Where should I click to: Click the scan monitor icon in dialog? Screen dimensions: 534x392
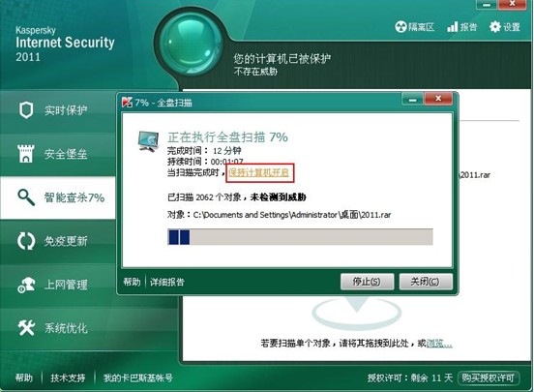click(148, 142)
